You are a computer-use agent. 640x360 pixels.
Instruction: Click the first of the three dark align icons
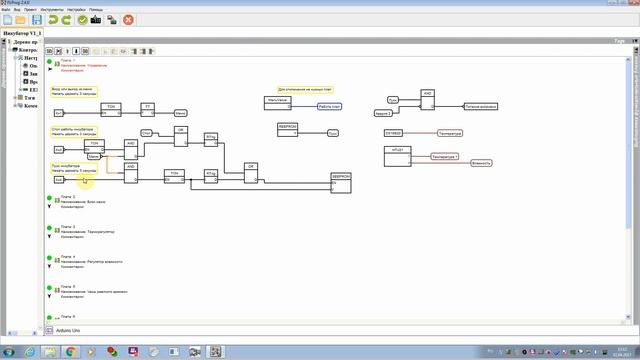click(134, 51)
